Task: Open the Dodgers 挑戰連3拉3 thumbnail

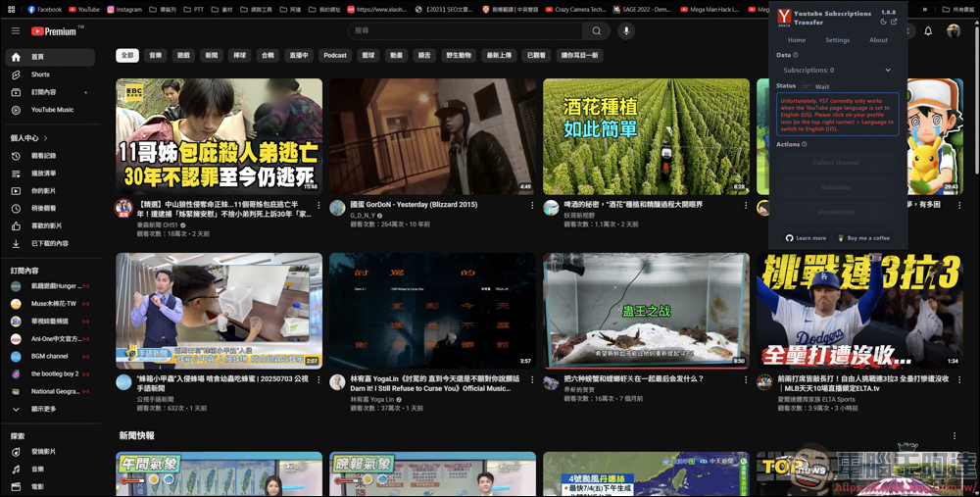Action: tap(859, 311)
